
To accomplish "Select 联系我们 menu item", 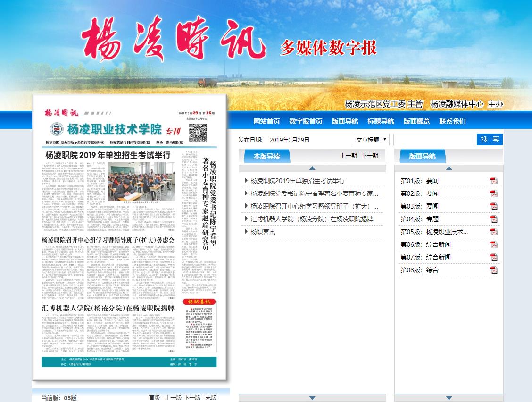I will (x=452, y=121).
